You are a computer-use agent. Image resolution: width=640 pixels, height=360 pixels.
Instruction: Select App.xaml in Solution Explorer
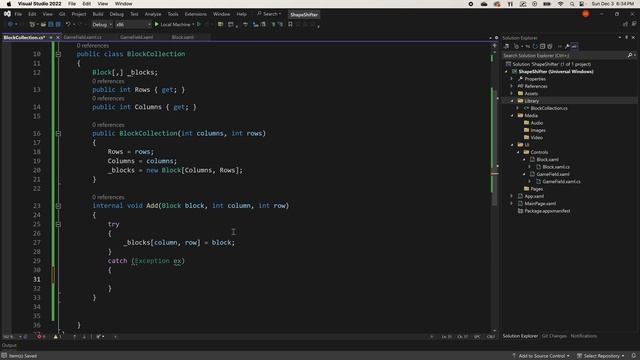tap(534, 196)
